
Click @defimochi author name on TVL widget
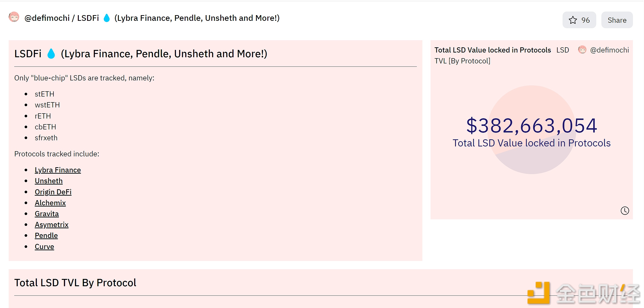pos(609,50)
